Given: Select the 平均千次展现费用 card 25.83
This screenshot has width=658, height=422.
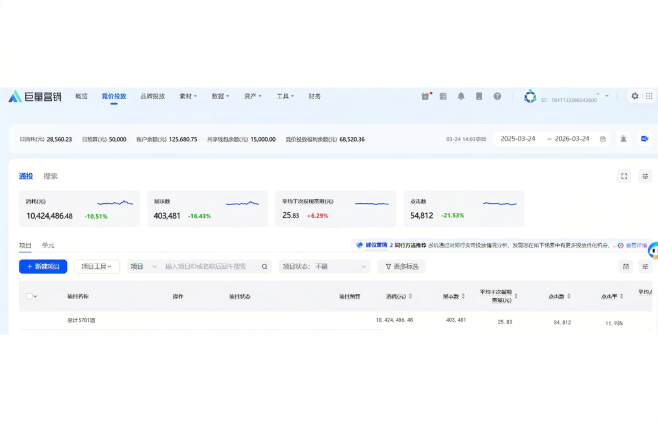Looking at the screenshot, I should [x=335, y=208].
